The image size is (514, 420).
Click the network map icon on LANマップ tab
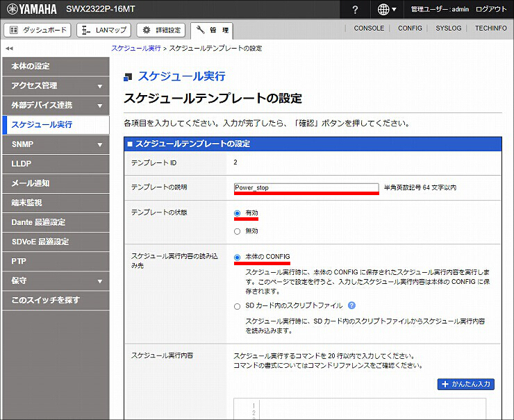(86, 30)
